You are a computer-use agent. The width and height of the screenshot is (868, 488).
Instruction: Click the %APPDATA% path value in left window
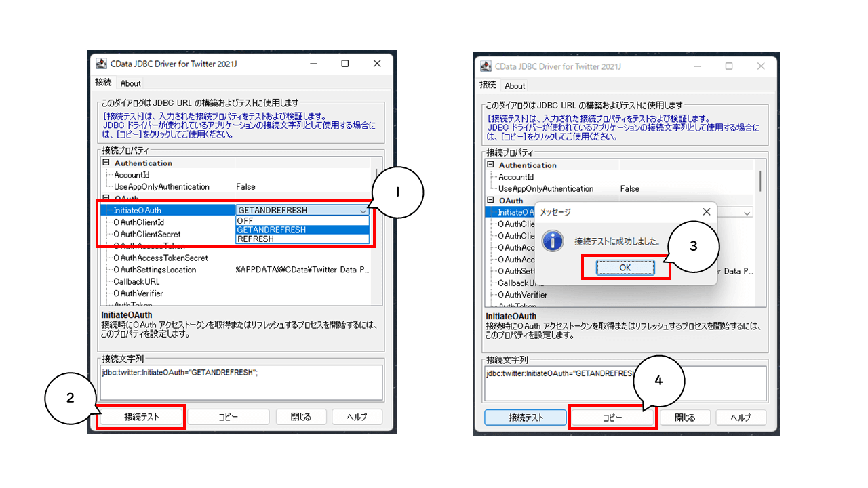(x=302, y=270)
